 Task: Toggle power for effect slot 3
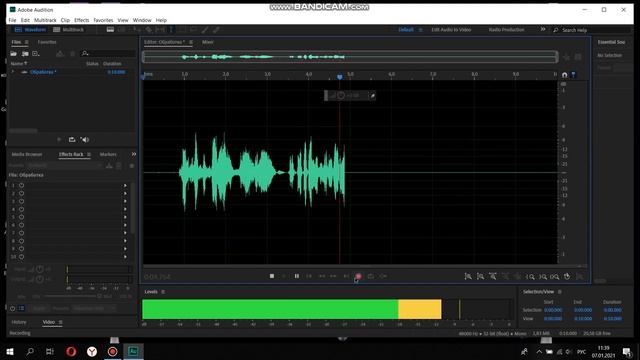point(21,201)
